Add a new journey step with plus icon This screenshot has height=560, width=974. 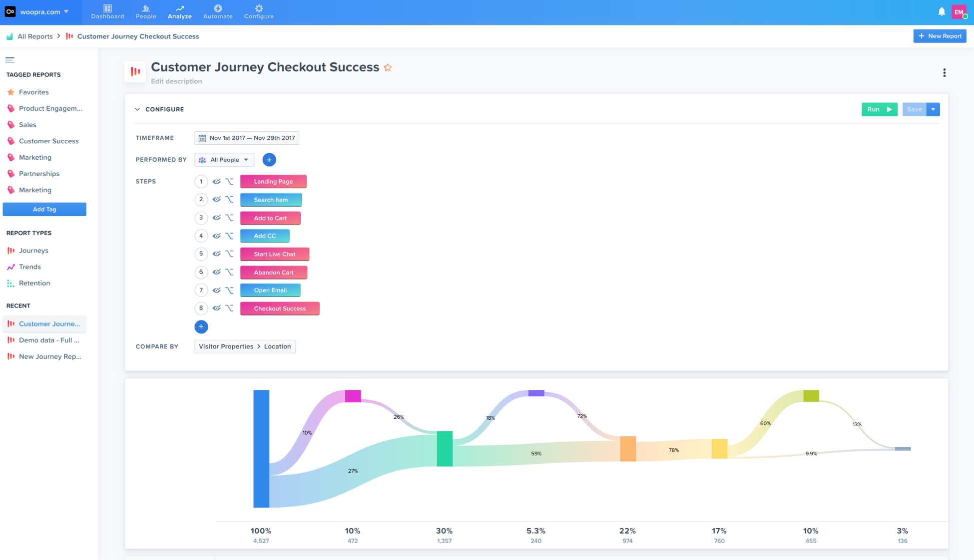pyautogui.click(x=201, y=327)
